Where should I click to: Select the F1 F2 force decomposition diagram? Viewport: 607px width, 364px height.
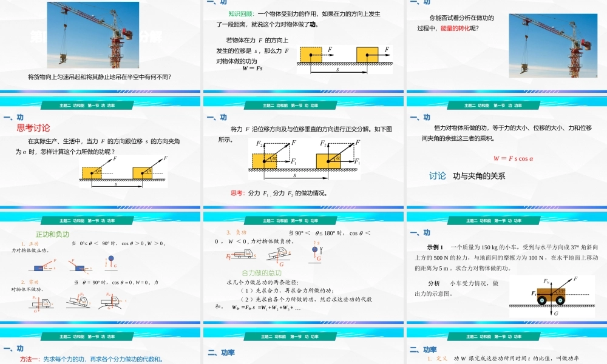304,160
